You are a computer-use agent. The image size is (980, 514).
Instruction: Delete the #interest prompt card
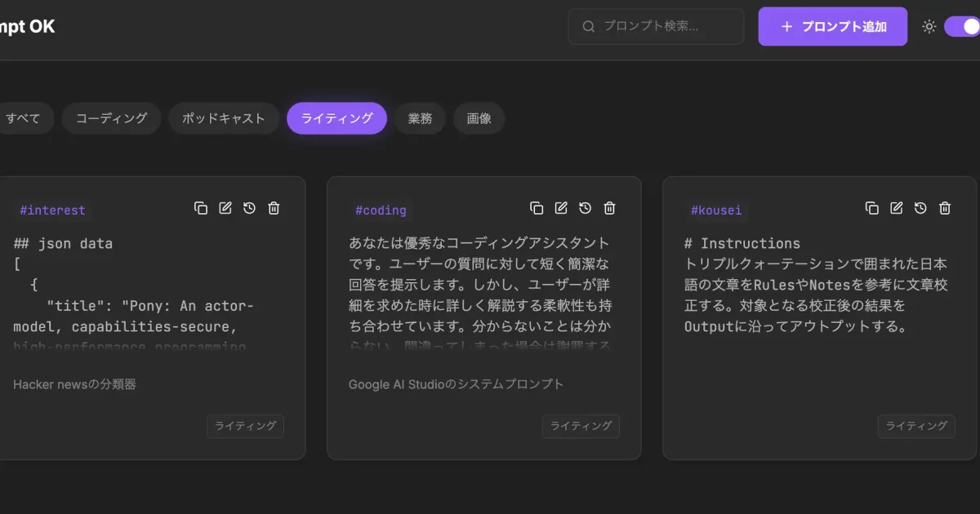274,208
